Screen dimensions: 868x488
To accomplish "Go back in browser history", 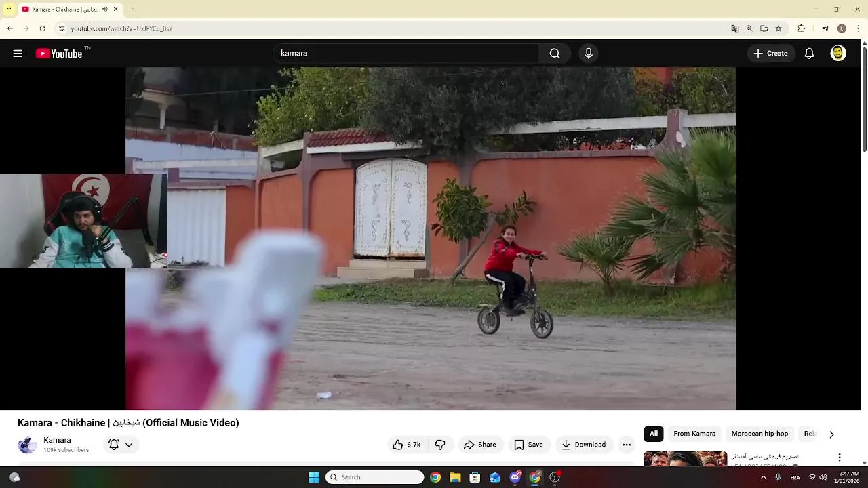I will point(9,28).
